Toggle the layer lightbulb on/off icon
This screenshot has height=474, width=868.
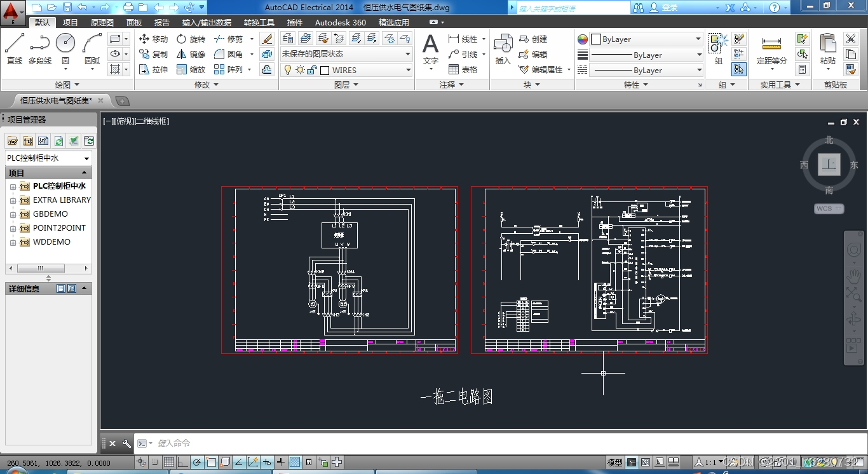coord(287,70)
